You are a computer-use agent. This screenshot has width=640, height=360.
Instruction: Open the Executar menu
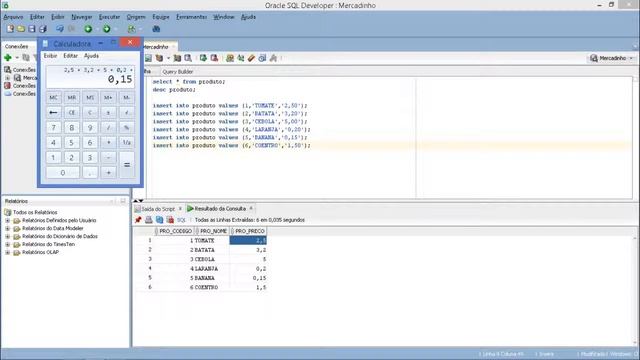109,17
